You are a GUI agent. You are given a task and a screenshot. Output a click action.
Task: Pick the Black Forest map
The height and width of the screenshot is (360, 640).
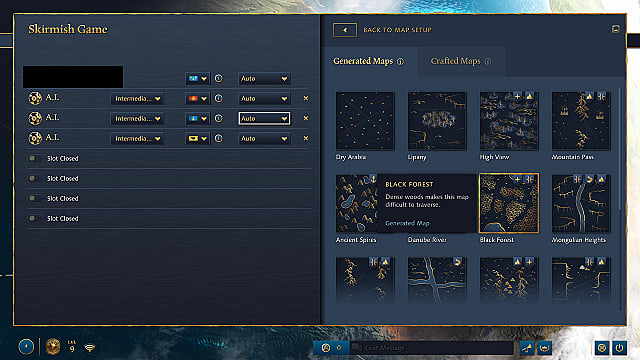[509, 203]
